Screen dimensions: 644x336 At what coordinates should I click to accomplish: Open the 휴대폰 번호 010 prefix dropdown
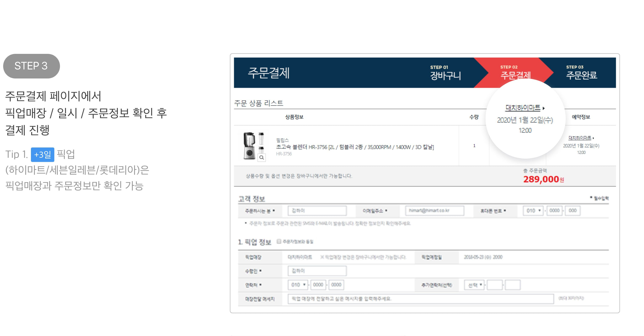click(533, 211)
